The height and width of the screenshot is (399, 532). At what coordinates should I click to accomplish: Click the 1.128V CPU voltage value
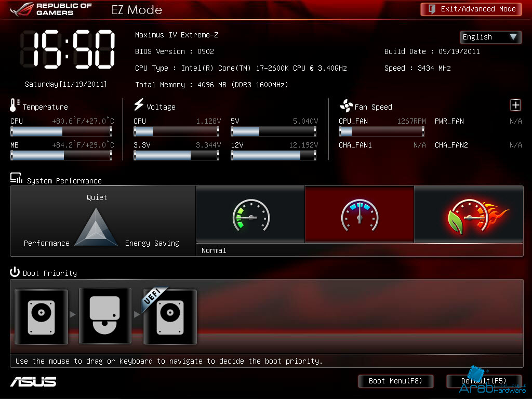[208, 121]
